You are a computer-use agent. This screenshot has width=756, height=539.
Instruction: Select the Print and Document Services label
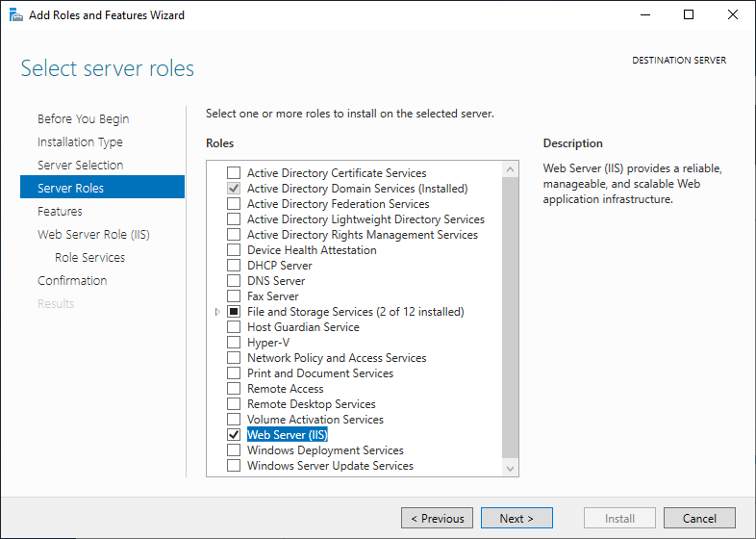coord(320,373)
